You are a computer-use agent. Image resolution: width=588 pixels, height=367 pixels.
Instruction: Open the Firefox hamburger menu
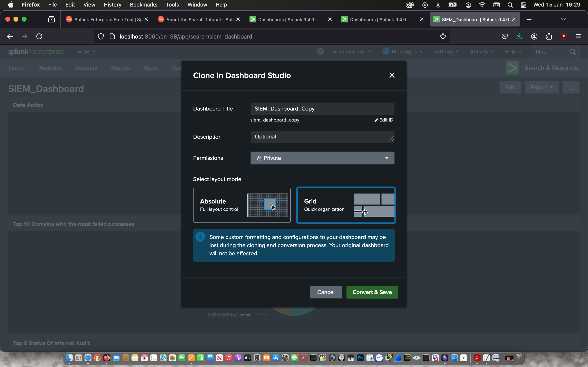(x=578, y=36)
